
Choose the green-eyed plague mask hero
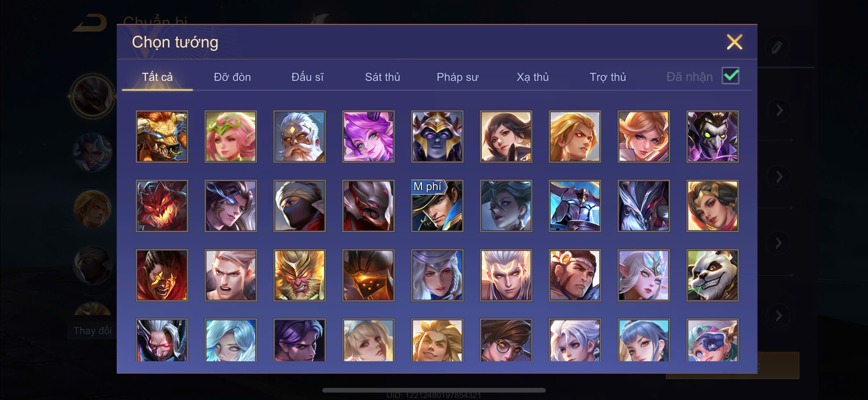click(712, 136)
